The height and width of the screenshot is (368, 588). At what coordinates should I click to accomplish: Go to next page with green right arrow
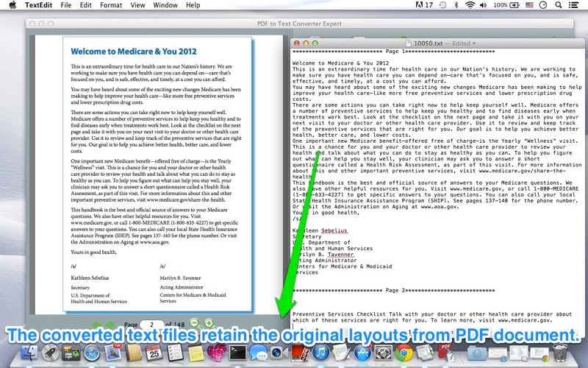point(110,324)
